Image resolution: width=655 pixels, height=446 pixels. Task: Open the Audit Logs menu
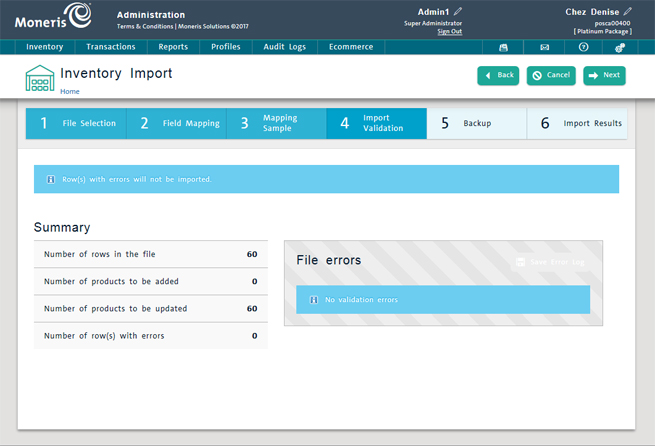(x=285, y=47)
